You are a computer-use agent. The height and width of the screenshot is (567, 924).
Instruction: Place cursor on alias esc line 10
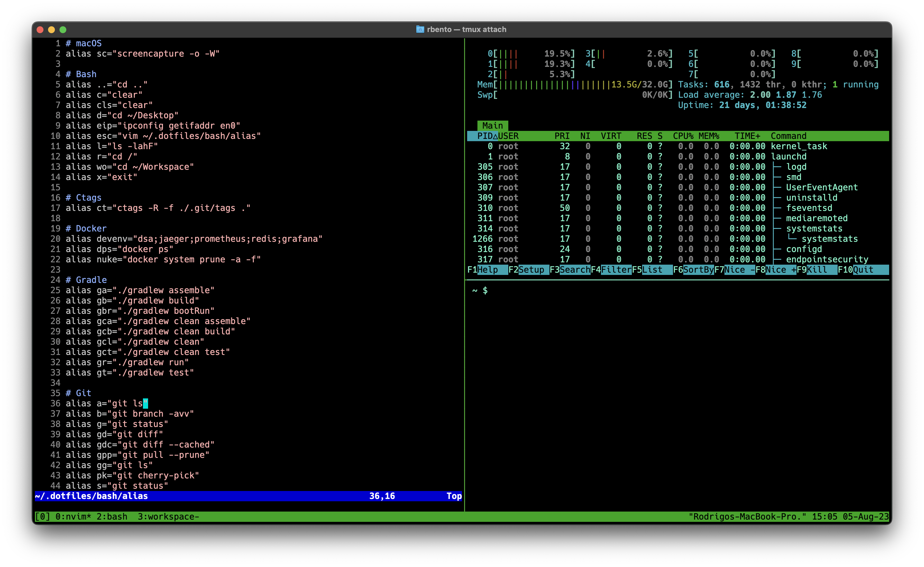tap(163, 136)
